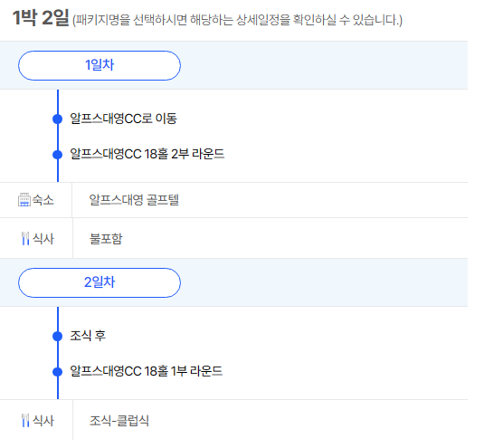Click timeline dot for 조식 후
484x448 pixels.
(x=57, y=336)
